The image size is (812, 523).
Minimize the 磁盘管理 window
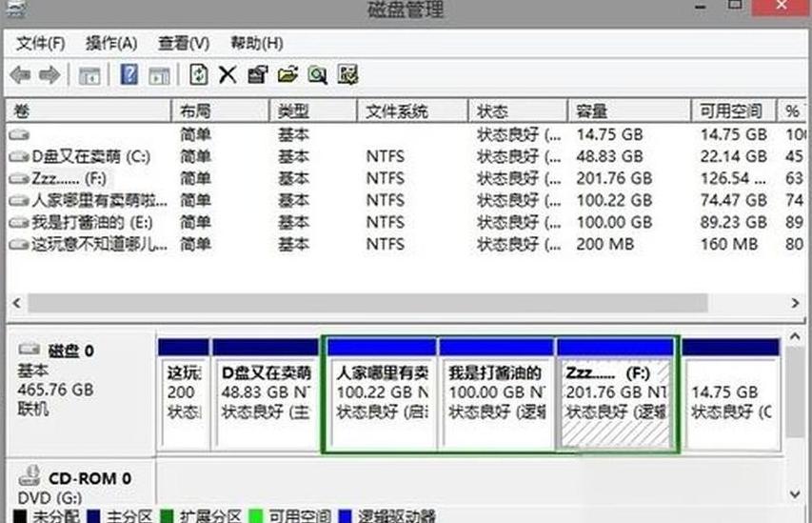click(x=701, y=7)
